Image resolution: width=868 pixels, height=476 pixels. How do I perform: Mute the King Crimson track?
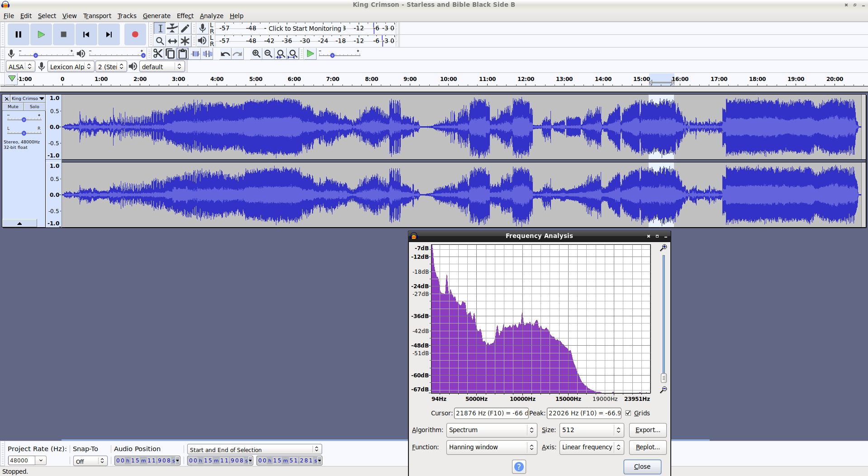tap(13, 107)
